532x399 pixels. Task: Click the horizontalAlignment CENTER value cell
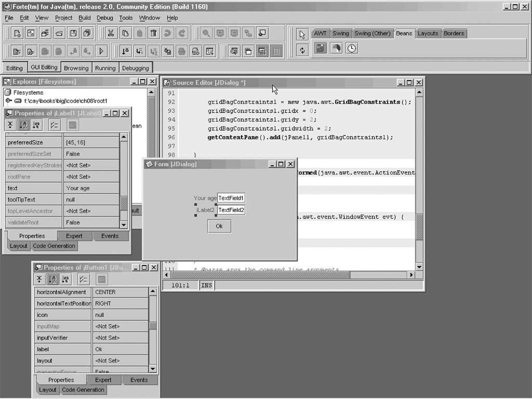click(x=120, y=292)
